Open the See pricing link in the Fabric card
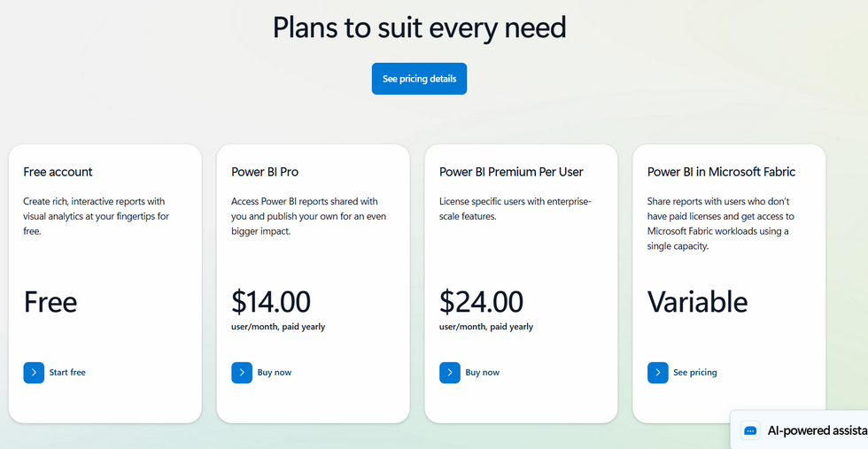 [x=695, y=373]
